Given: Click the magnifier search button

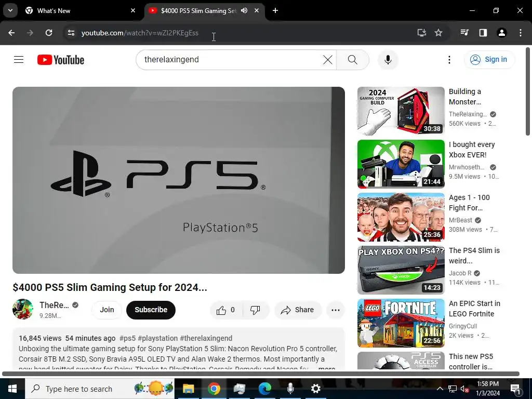Looking at the screenshot, I should tap(353, 60).
